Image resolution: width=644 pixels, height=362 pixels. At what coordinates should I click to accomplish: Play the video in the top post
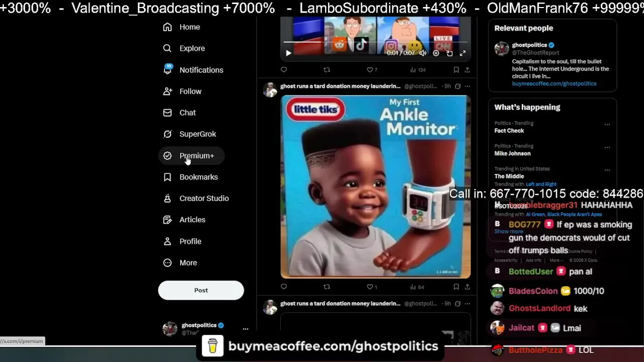288,53
